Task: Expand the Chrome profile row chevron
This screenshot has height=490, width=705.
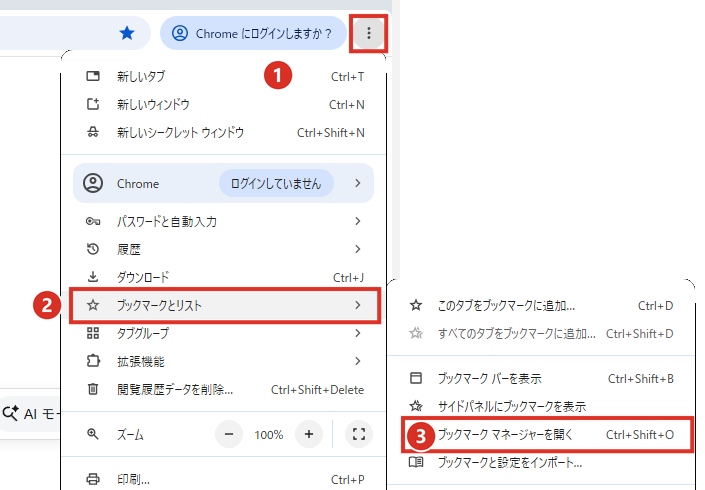Action: point(357,183)
